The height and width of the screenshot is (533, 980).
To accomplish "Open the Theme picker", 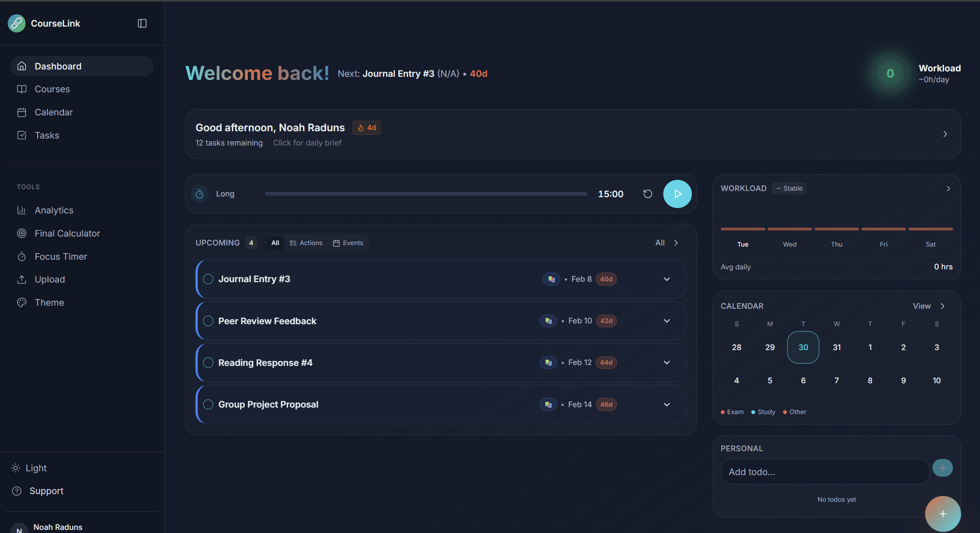I will tap(49, 302).
